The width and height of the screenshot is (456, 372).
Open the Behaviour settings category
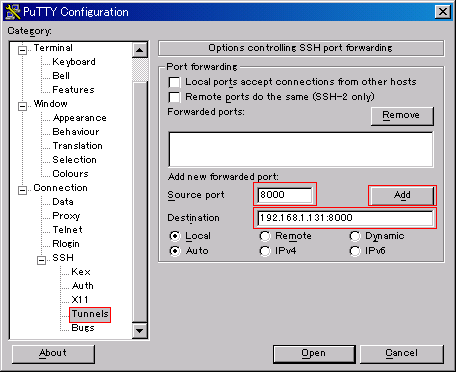[x=76, y=132]
